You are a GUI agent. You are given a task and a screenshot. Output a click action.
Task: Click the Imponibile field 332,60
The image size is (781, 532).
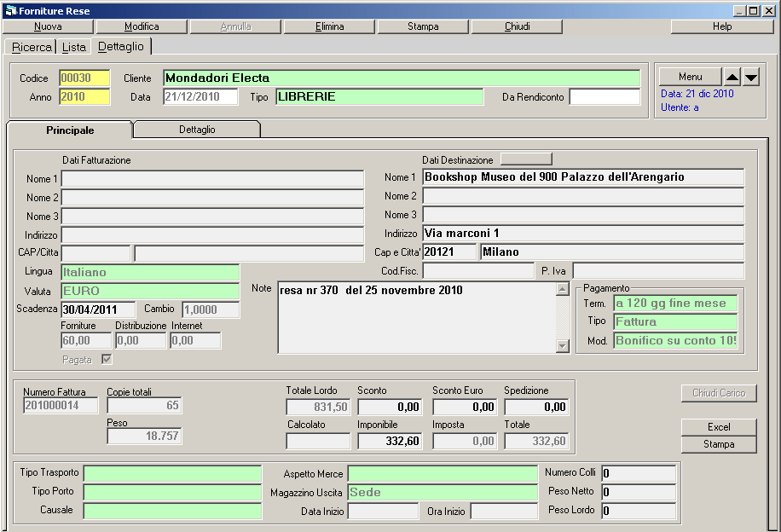pos(390,441)
